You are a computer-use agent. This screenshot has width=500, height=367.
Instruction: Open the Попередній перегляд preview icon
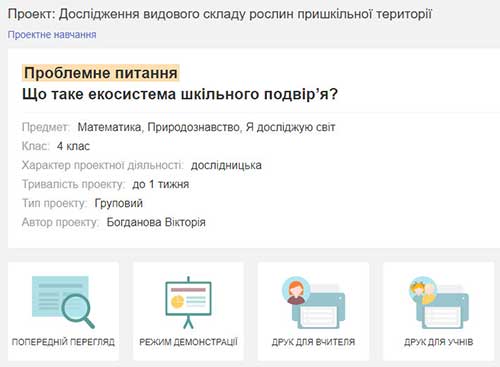coord(63,302)
